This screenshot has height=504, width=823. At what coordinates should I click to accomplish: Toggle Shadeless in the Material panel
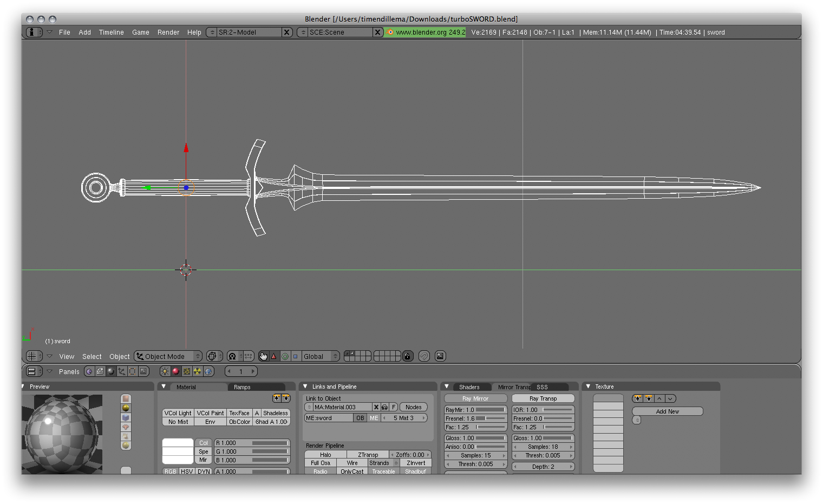coord(275,413)
